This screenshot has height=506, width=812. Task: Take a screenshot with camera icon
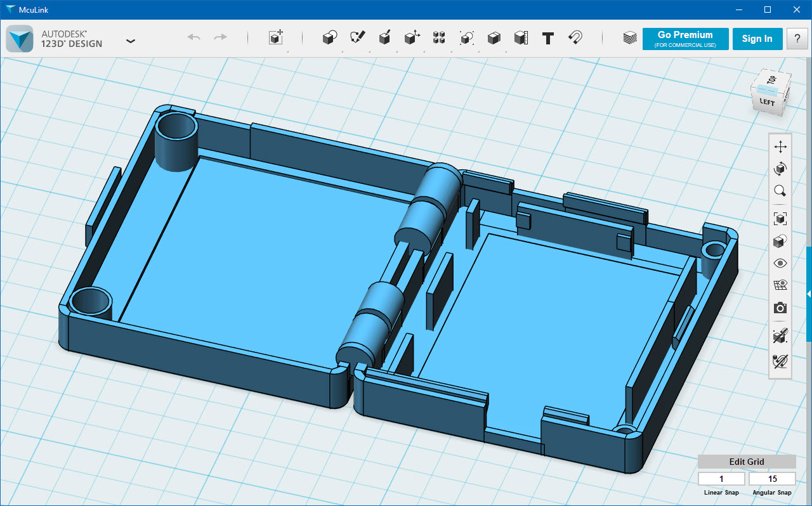780,308
